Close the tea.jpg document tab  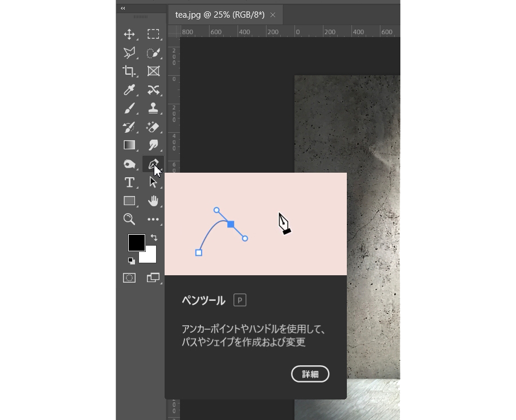coord(273,15)
